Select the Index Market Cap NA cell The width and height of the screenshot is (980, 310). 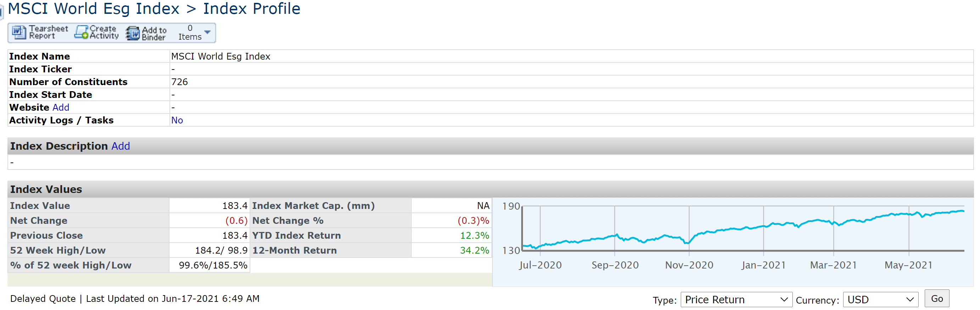451,206
